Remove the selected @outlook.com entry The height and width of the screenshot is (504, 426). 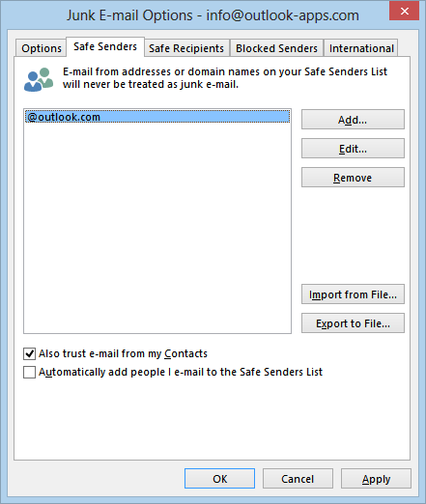(x=353, y=178)
